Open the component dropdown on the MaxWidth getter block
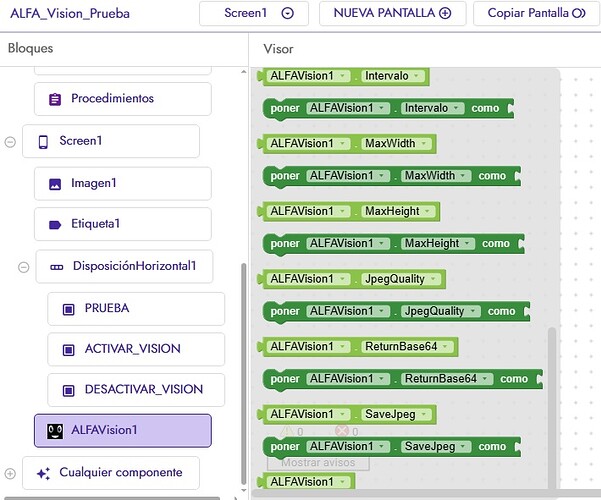Screen dimensions: 601x500 [343, 143]
